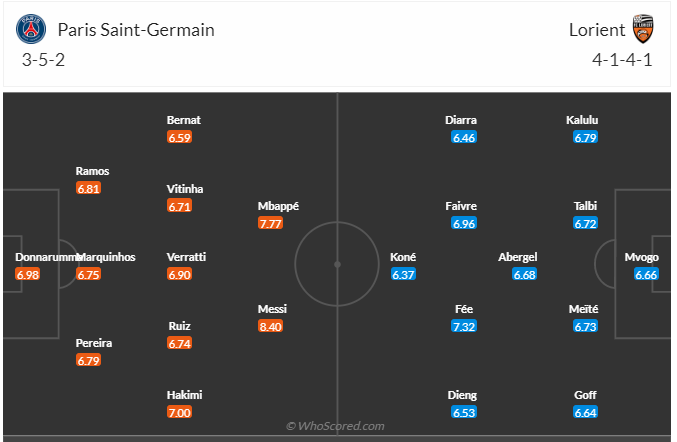Click the WhoScored.com watermark
This screenshot has width=677, height=442.
(336, 426)
